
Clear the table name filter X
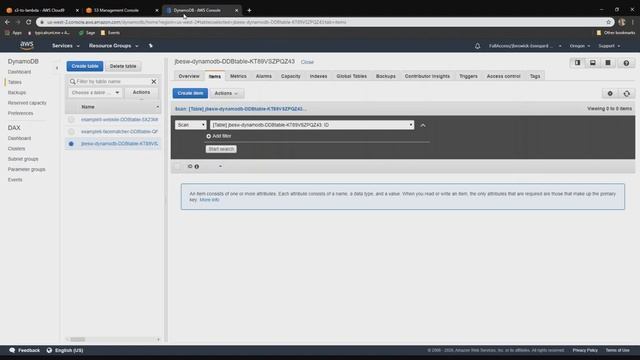[x=154, y=82]
